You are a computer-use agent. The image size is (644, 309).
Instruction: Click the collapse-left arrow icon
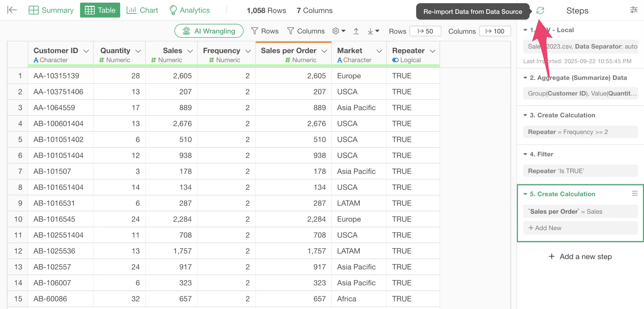coord(12,10)
